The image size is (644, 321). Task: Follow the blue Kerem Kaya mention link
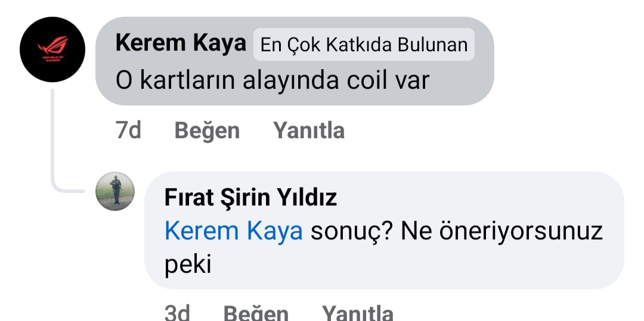(234, 231)
